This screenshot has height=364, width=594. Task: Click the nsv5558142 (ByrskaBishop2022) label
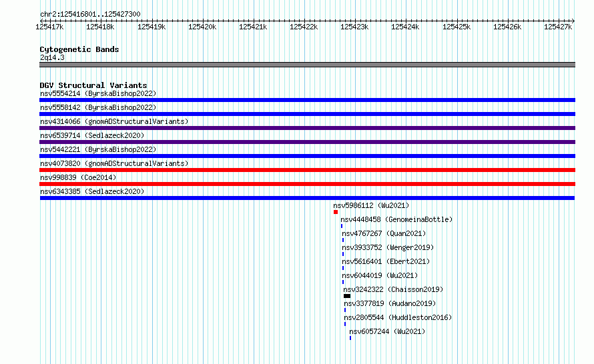coord(98,107)
